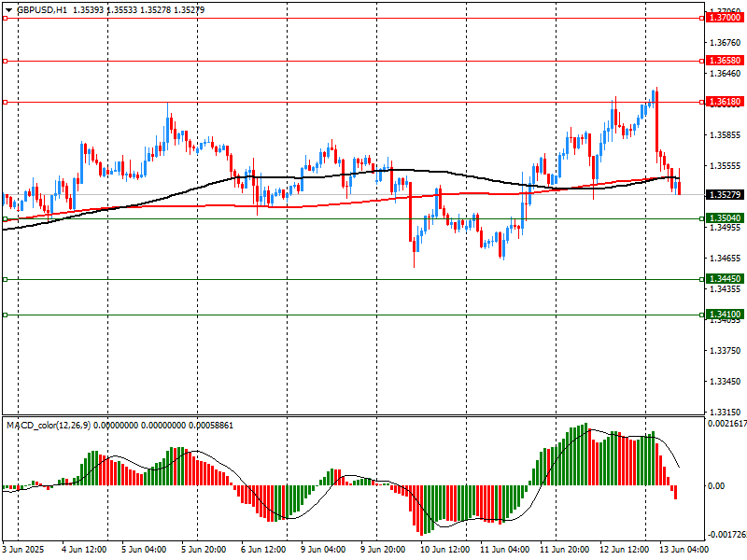Click the green 1.35040 price label
Screen dimensions: 747x560
pos(725,218)
